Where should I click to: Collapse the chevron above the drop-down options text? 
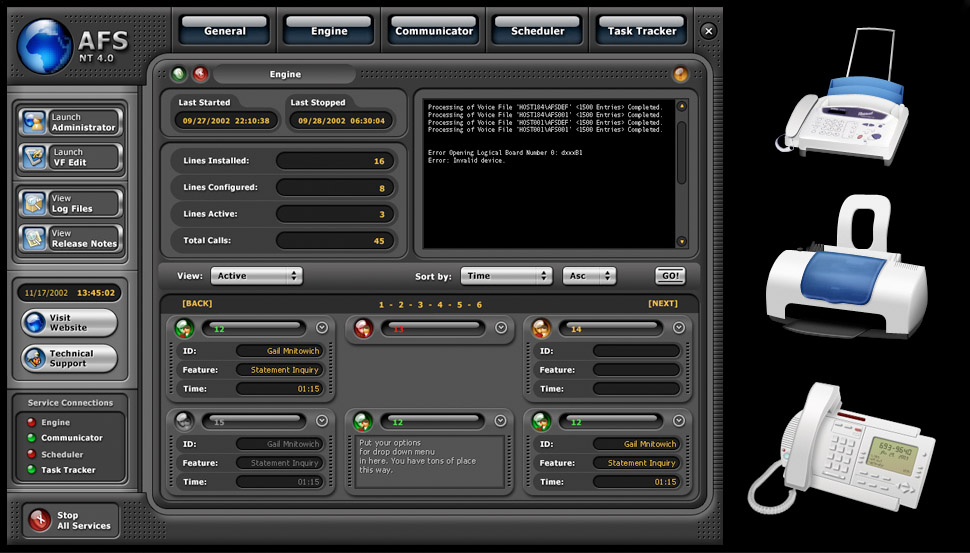(x=500, y=421)
